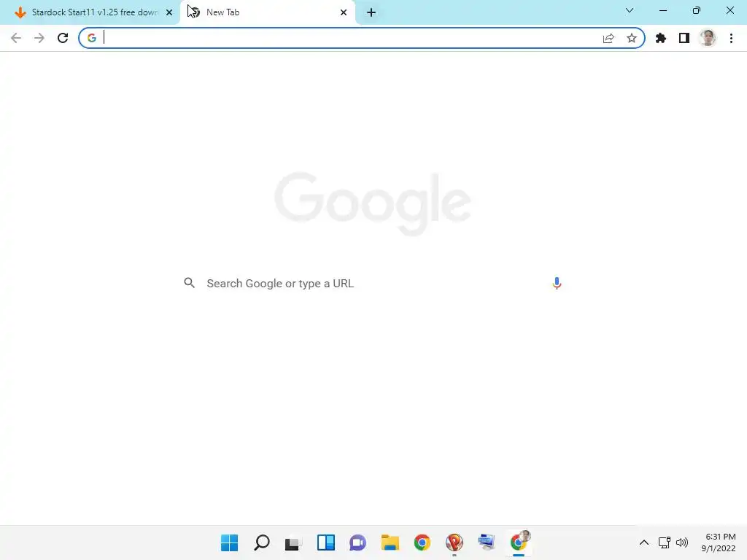Open the red P app on taskbar
The image size is (747, 560).
454,542
